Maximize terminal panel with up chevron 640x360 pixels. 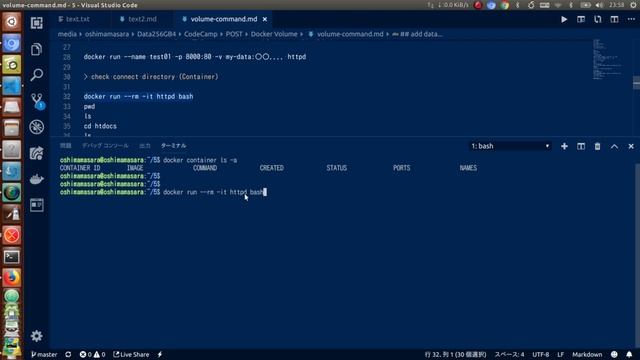pyautogui.click(x=614, y=146)
